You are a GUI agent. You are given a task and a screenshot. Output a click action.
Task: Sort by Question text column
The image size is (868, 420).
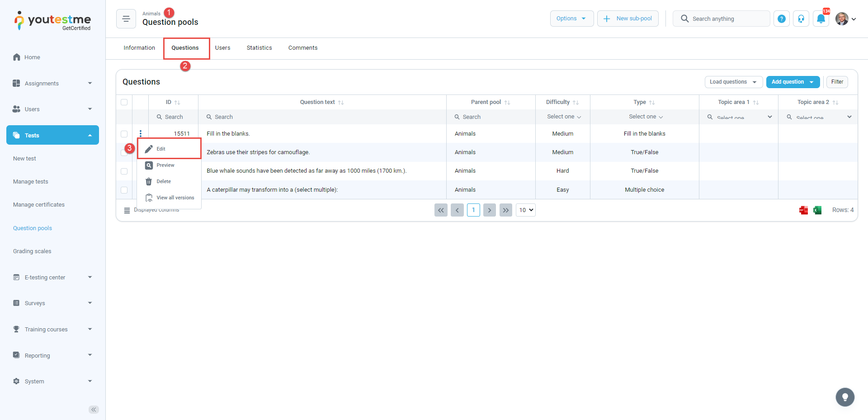341,103
